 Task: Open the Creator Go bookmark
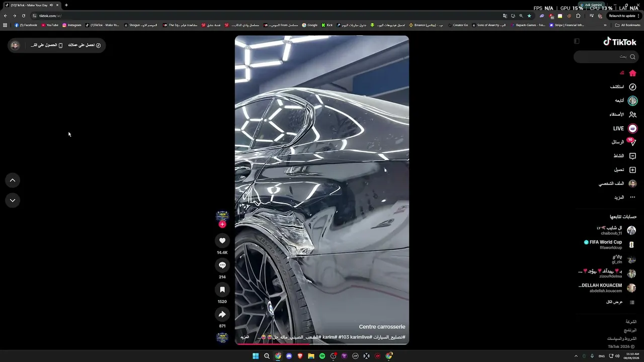point(458,25)
